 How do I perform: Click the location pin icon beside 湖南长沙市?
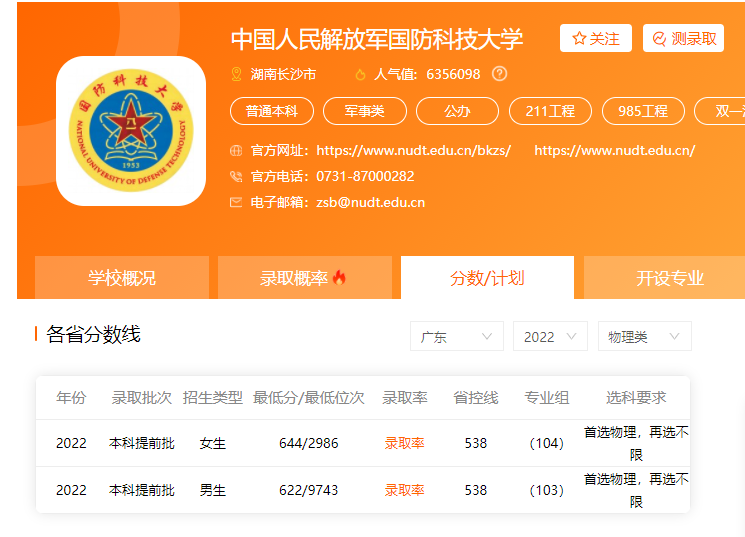pos(236,74)
